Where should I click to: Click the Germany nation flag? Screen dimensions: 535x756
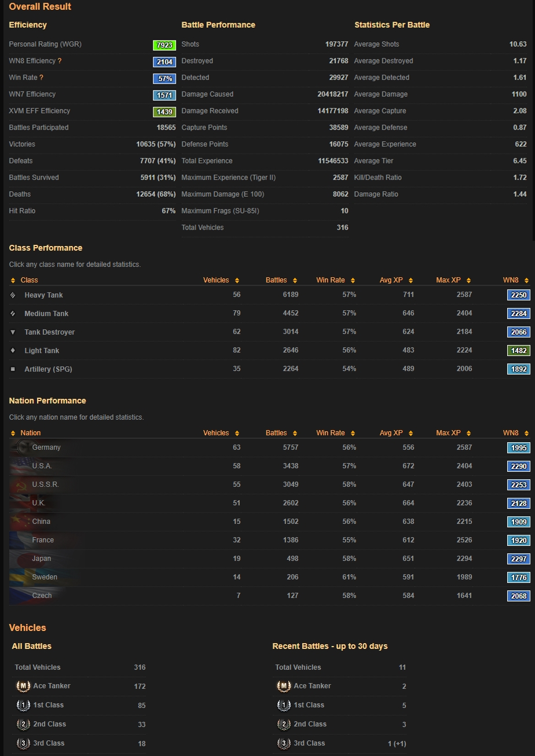[20, 447]
